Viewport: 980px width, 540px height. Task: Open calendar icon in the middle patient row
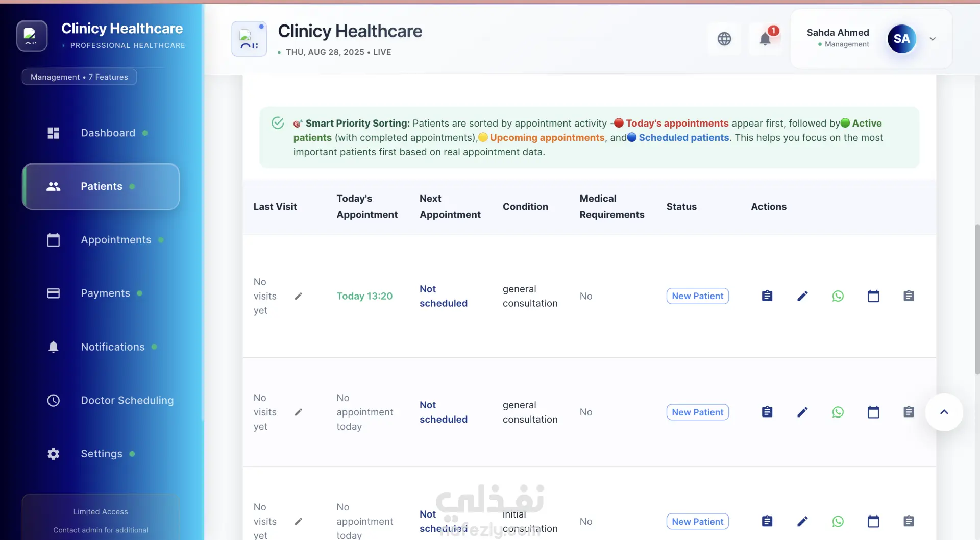tap(873, 412)
